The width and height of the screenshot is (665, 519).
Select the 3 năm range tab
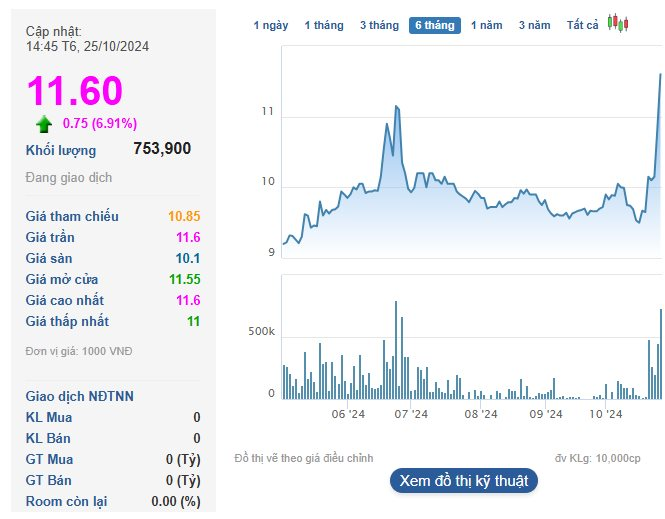point(534,25)
